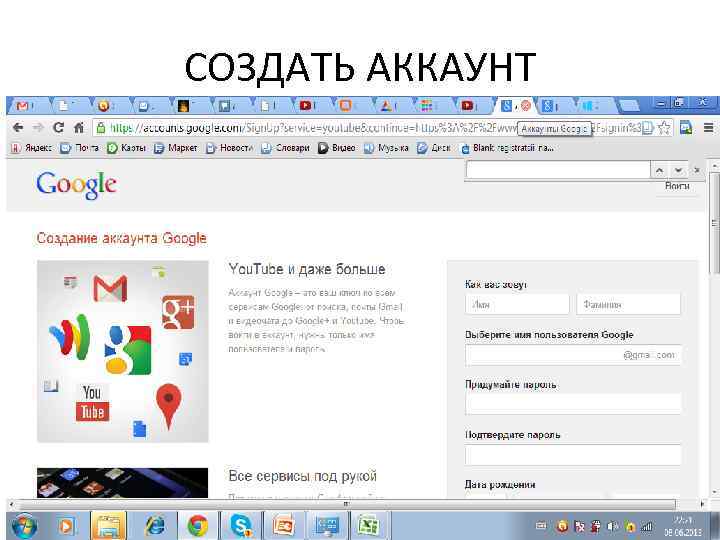Switch to the Google Drive tab
This screenshot has height=540, width=720.
(x=386, y=106)
